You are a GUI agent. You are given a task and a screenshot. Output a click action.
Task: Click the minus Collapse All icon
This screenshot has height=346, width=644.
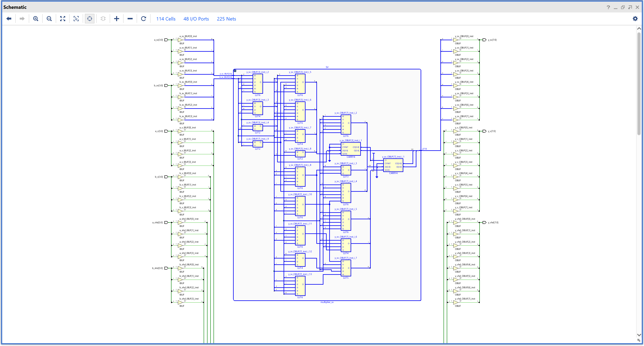(x=130, y=19)
